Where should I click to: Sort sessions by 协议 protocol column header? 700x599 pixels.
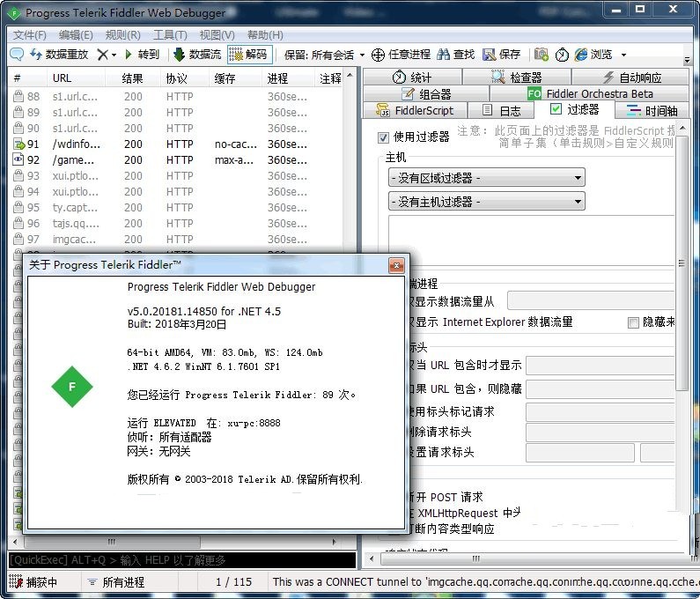pyautogui.click(x=184, y=78)
